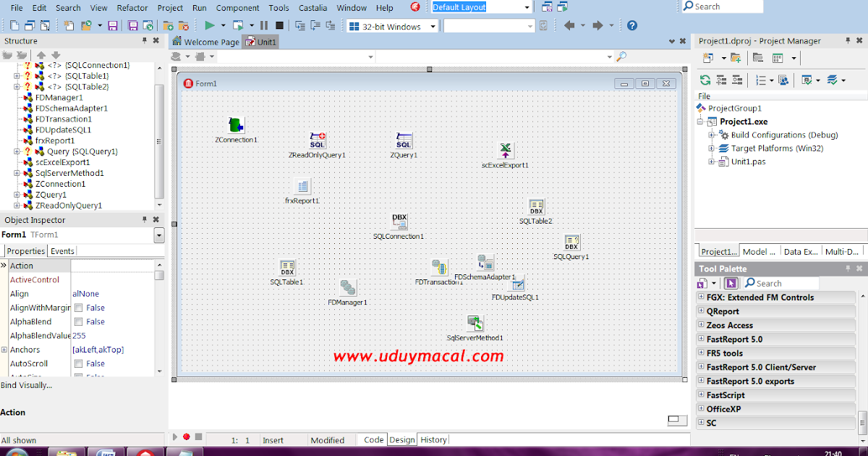Click the red record macro button in status bar

(x=186, y=436)
